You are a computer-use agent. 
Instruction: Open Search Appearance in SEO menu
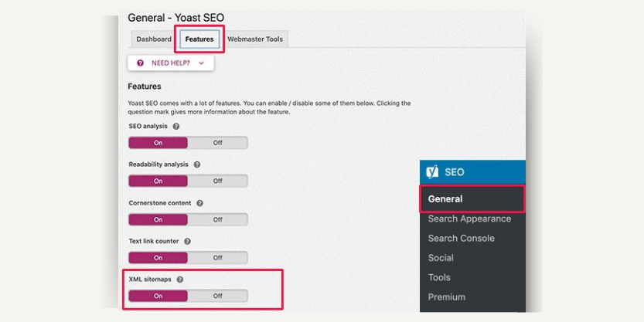pyautogui.click(x=469, y=219)
